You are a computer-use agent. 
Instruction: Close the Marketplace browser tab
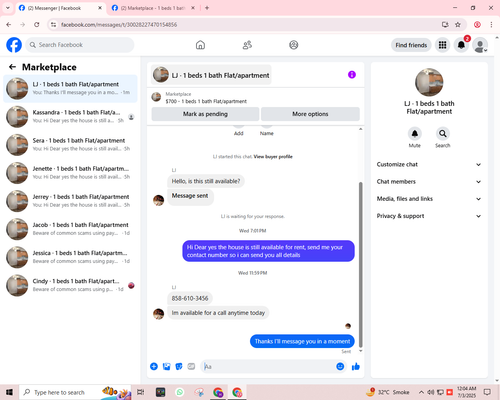click(193, 8)
